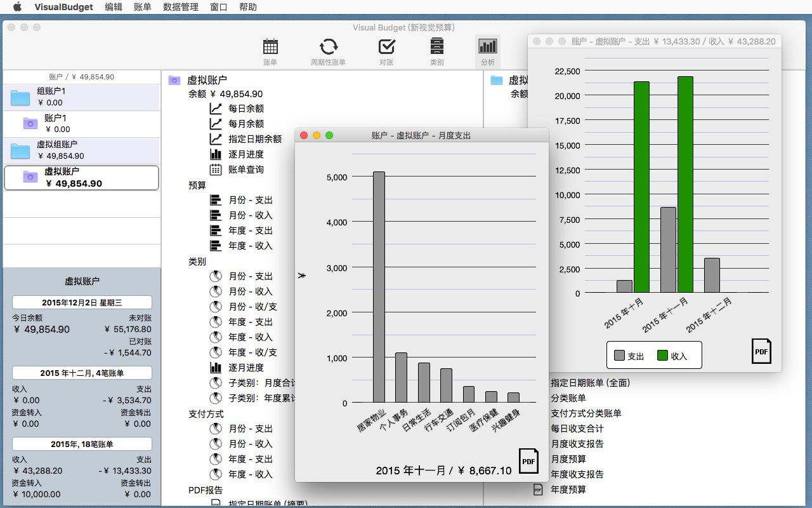Screen dimensions: 812x508
Task: Open category 年度 - 收入 pie icon
Action: 216,337
